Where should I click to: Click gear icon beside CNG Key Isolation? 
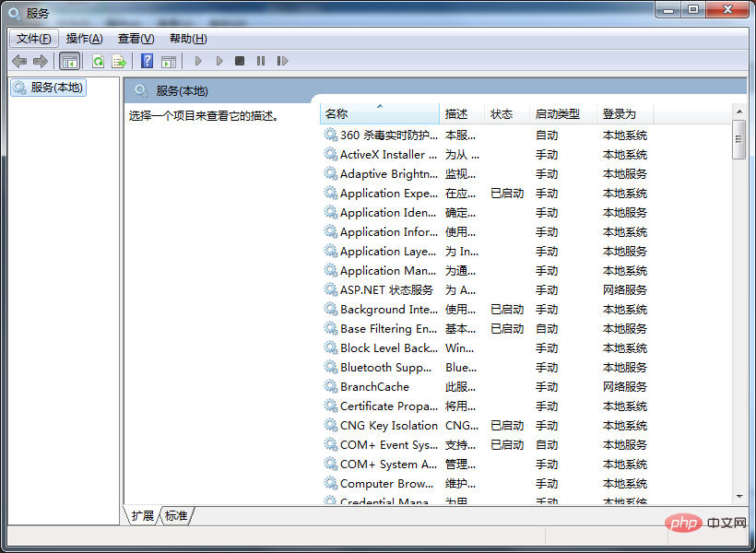pyautogui.click(x=330, y=425)
